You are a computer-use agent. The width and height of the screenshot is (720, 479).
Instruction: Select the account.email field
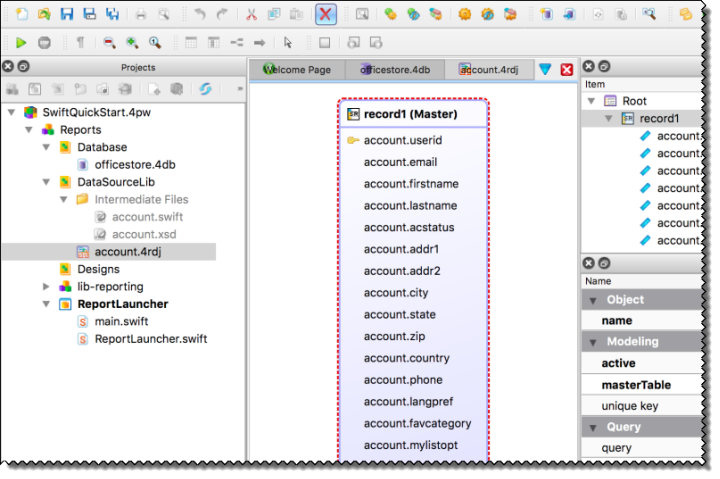pos(400,162)
